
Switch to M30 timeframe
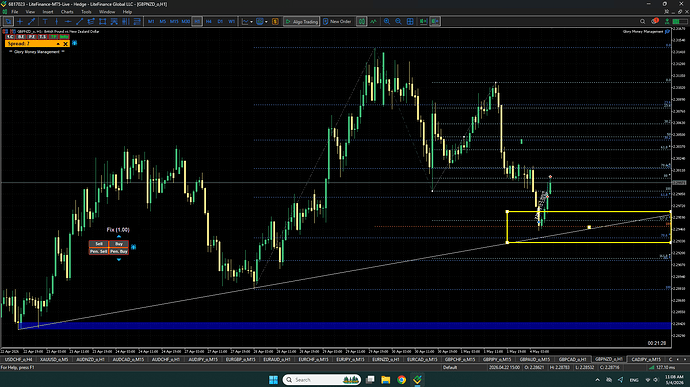click(x=185, y=21)
